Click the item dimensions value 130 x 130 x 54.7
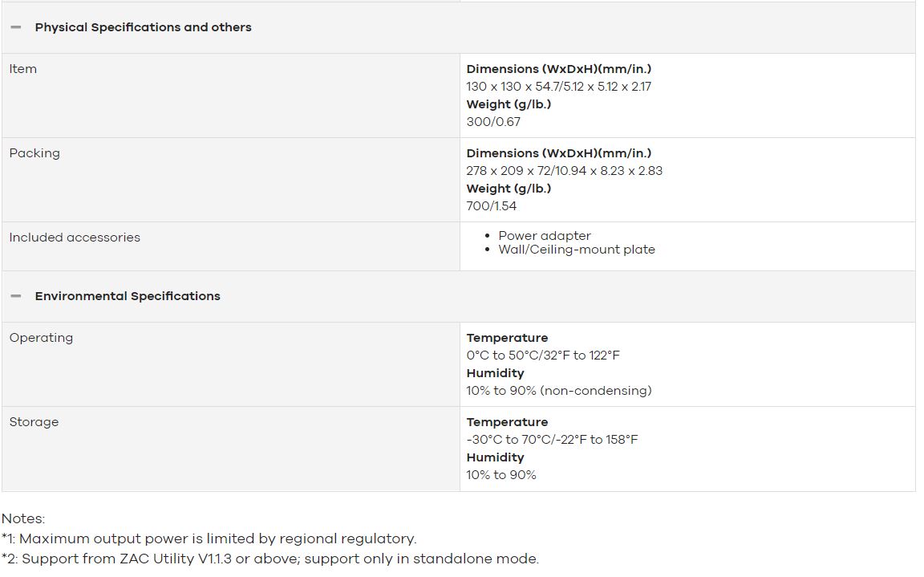The height and width of the screenshot is (577, 924). tap(558, 87)
